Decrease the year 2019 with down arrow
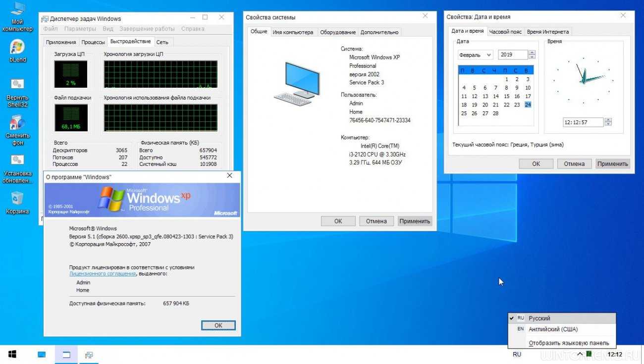 (x=532, y=57)
